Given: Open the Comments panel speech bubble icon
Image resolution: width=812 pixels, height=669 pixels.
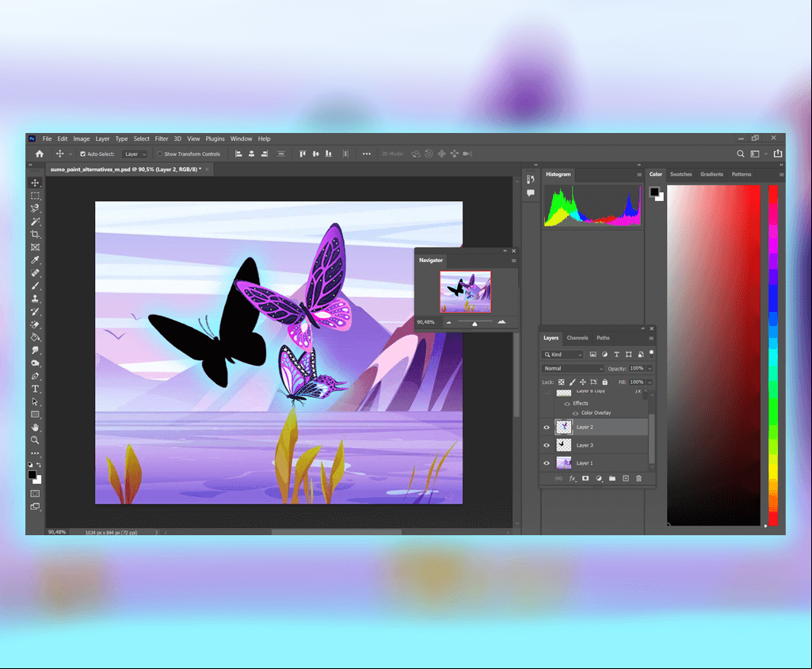Looking at the screenshot, I should click(530, 193).
